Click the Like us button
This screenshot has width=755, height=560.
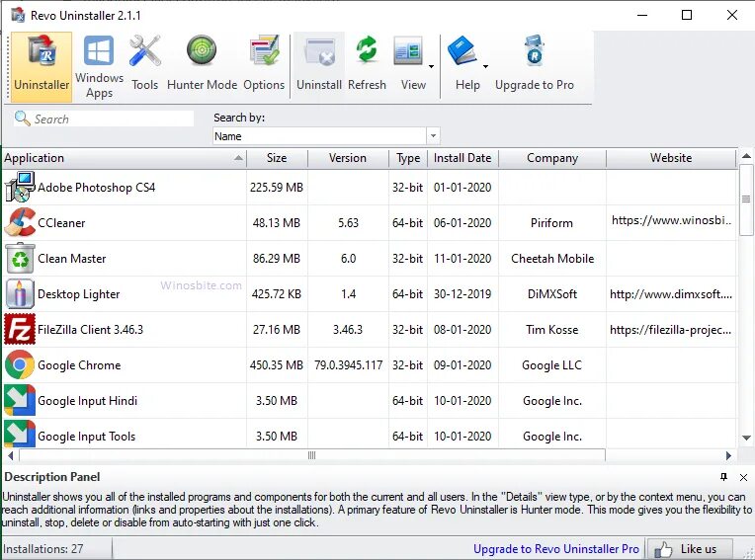690,549
